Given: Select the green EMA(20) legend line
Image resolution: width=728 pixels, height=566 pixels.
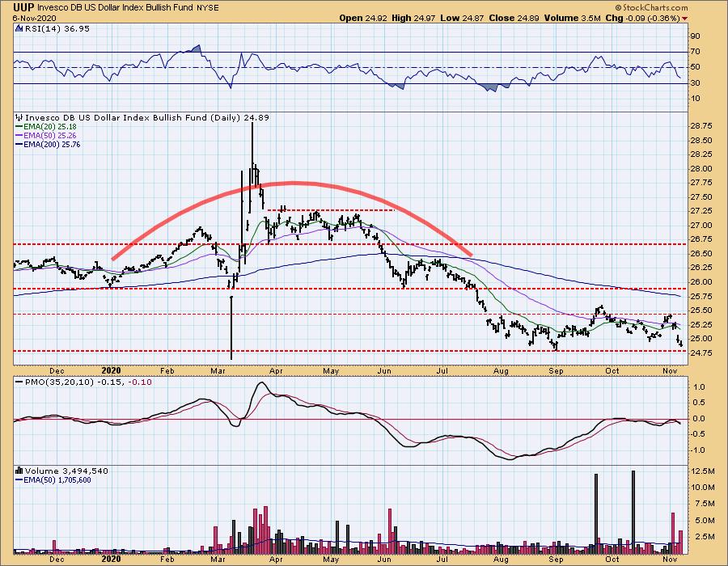Looking at the screenshot, I should tap(19, 127).
